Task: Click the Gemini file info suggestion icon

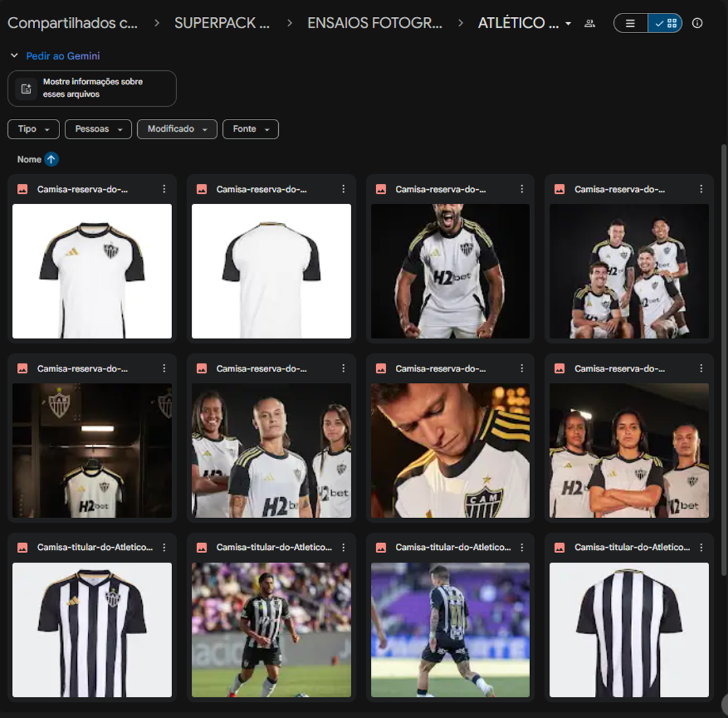Action: click(26, 88)
